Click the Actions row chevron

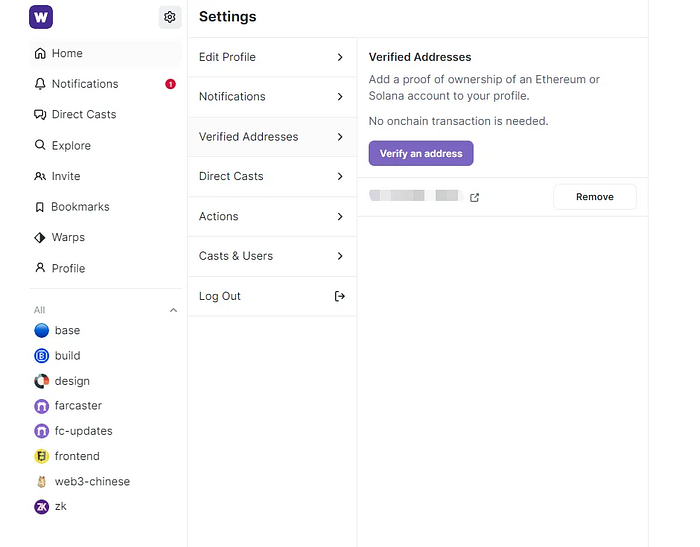pyautogui.click(x=340, y=217)
